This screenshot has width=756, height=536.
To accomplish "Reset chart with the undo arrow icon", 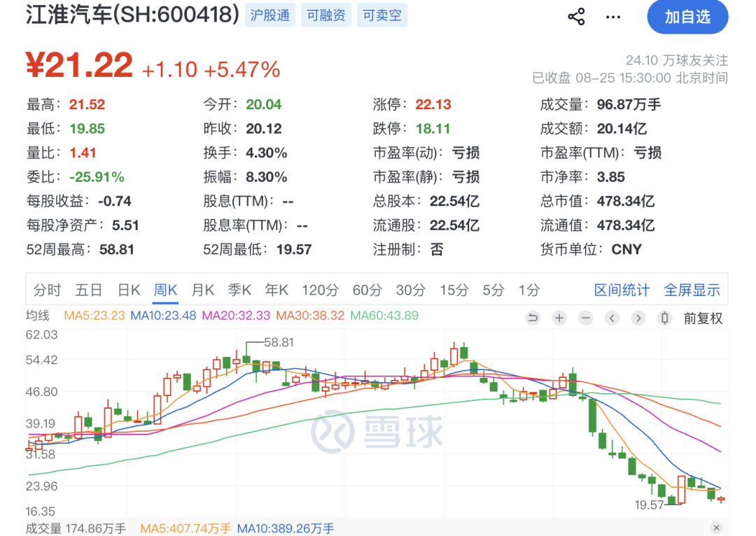I will [533, 318].
